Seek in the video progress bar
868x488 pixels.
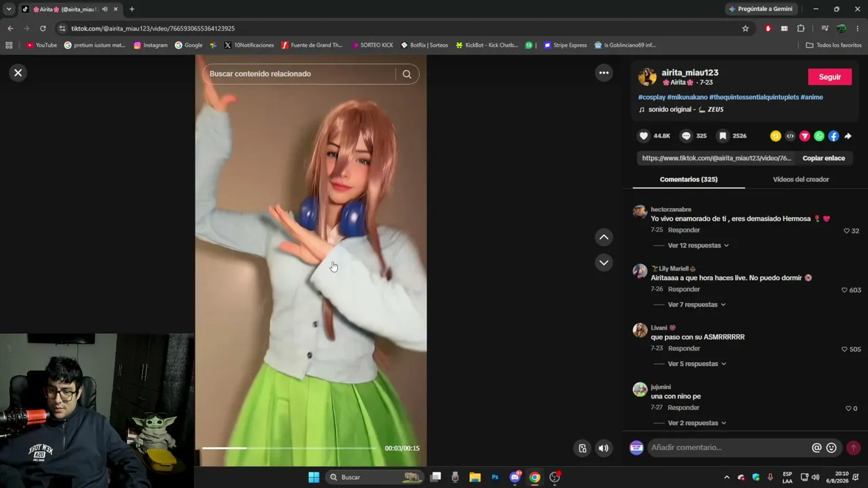point(290,448)
